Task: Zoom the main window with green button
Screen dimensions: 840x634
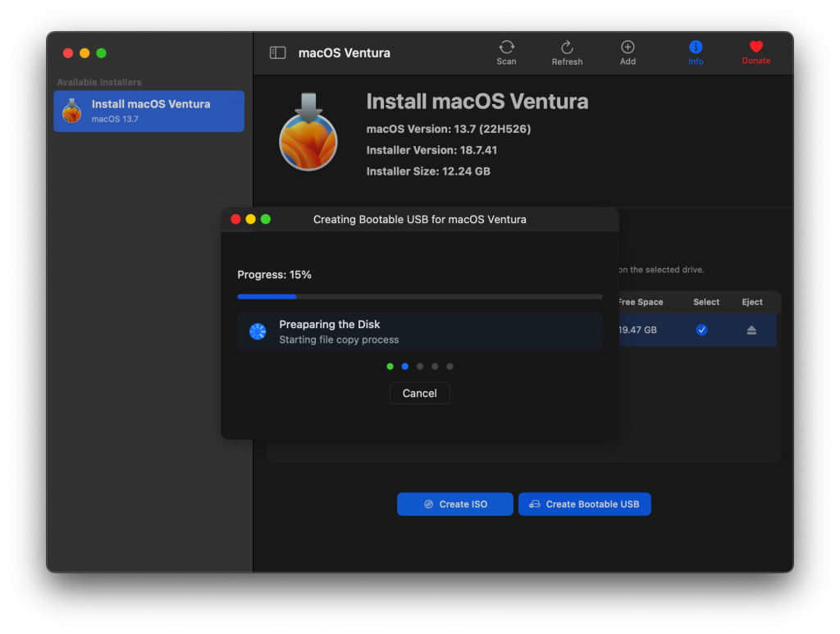Action: coord(101,53)
